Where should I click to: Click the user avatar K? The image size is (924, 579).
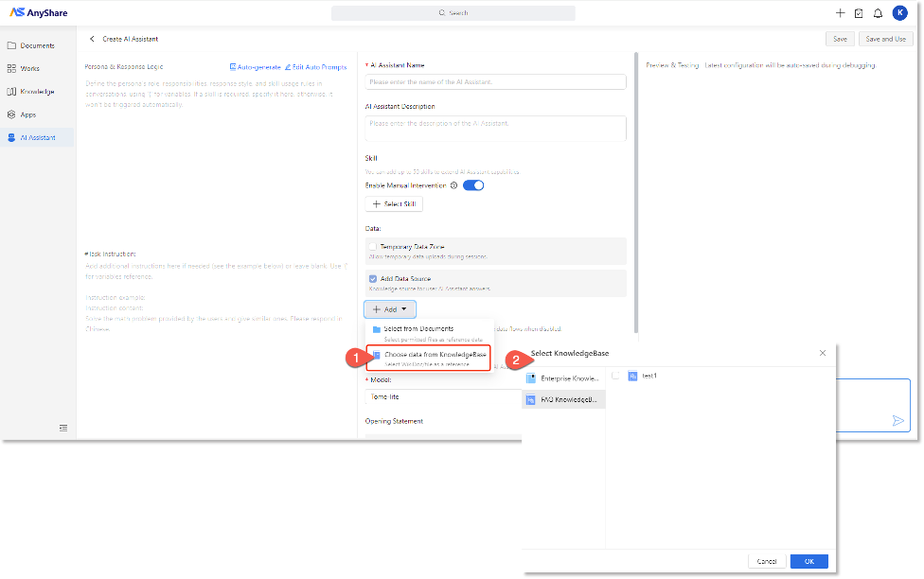[x=898, y=13]
